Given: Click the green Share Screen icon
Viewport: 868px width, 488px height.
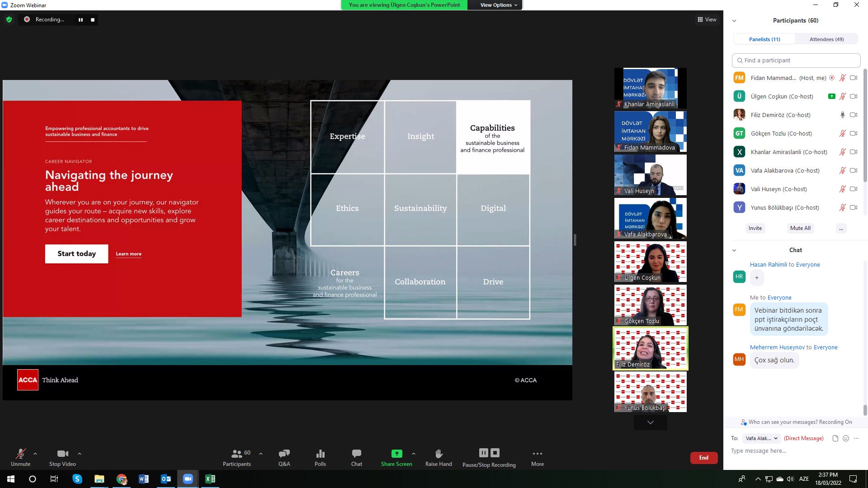Looking at the screenshot, I should point(396,453).
